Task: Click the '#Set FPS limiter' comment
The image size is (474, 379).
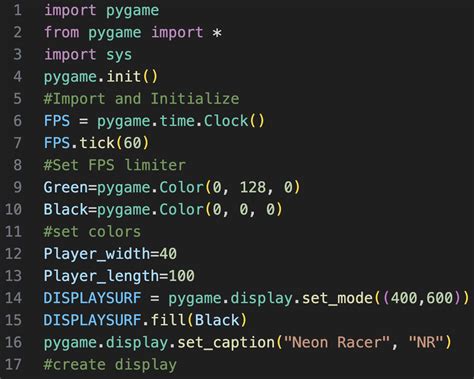Action: click(115, 165)
